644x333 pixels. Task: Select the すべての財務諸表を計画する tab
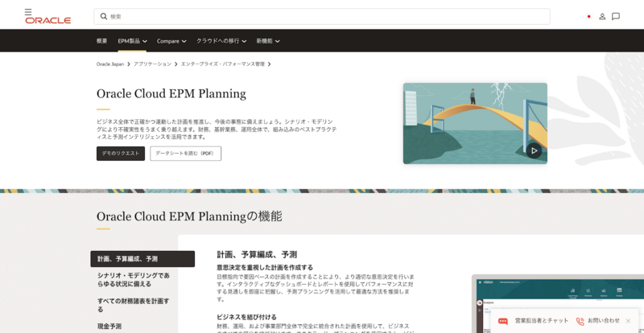(x=134, y=305)
